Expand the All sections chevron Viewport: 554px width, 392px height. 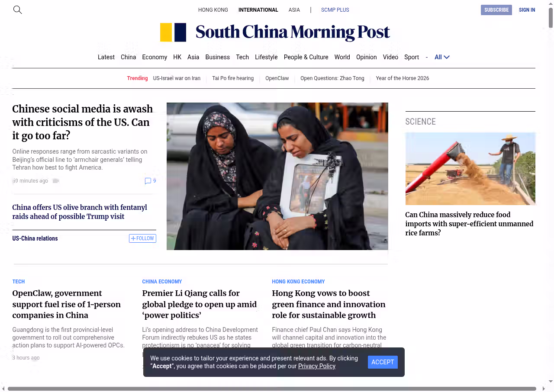446,57
